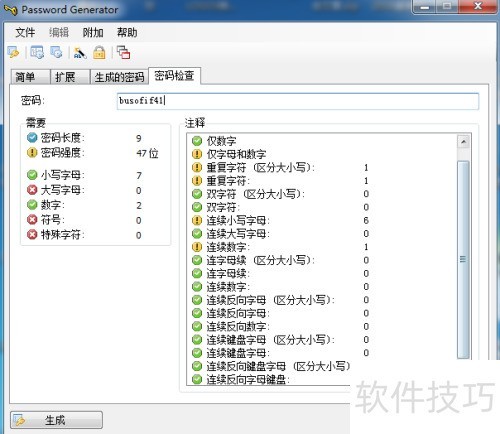The image size is (500, 434).
Task: Click the warning icon beside 连续小写字母
Action: [197, 220]
